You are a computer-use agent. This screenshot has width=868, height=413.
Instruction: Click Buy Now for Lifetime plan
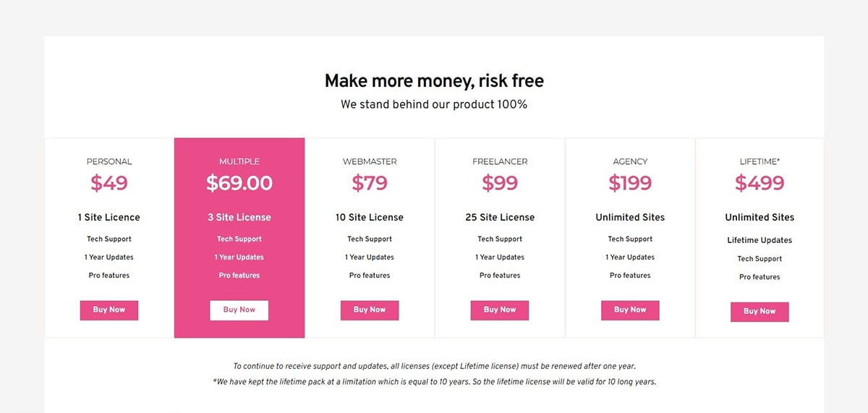pyautogui.click(x=759, y=312)
